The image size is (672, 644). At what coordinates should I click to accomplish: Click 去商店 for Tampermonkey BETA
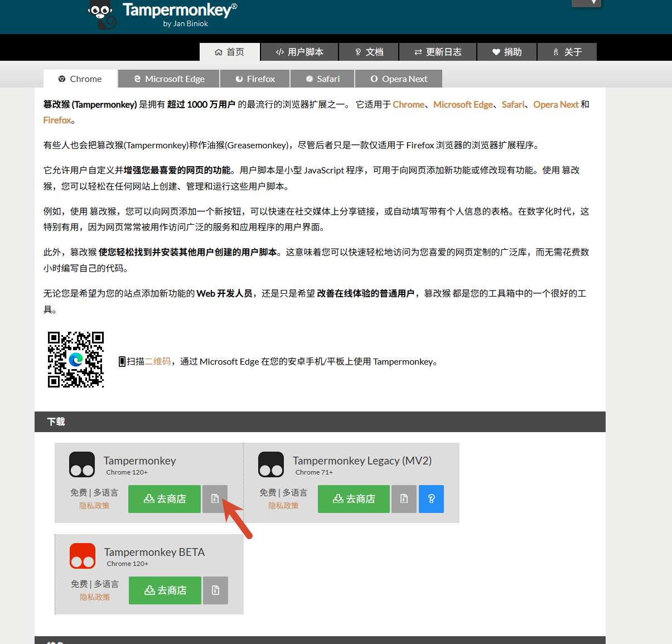165,590
